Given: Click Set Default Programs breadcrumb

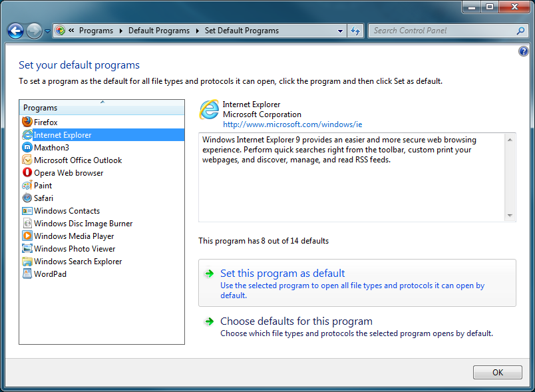Looking at the screenshot, I should (242, 31).
